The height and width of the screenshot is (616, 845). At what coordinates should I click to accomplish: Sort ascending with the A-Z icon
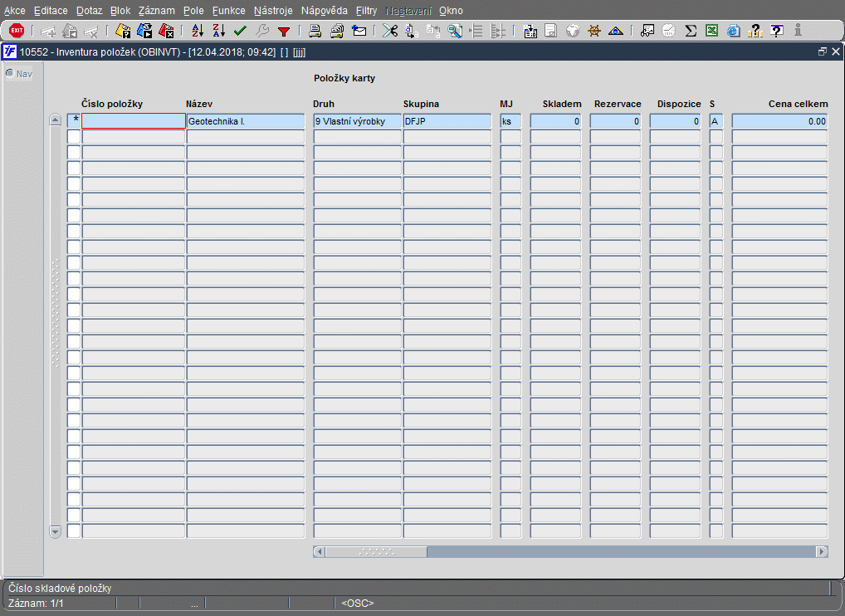[198, 31]
